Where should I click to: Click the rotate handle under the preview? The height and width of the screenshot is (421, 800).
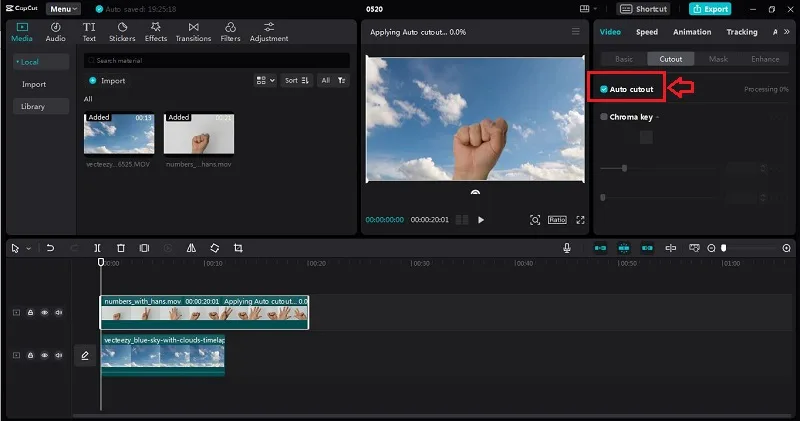(475, 192)
